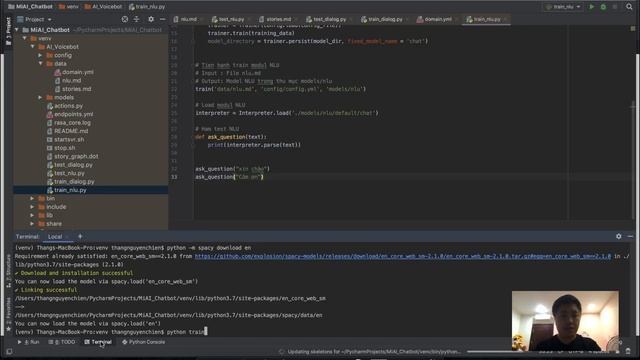Open the Project side tool window strip
Screen dimensions: 640x360
point(8,31)
